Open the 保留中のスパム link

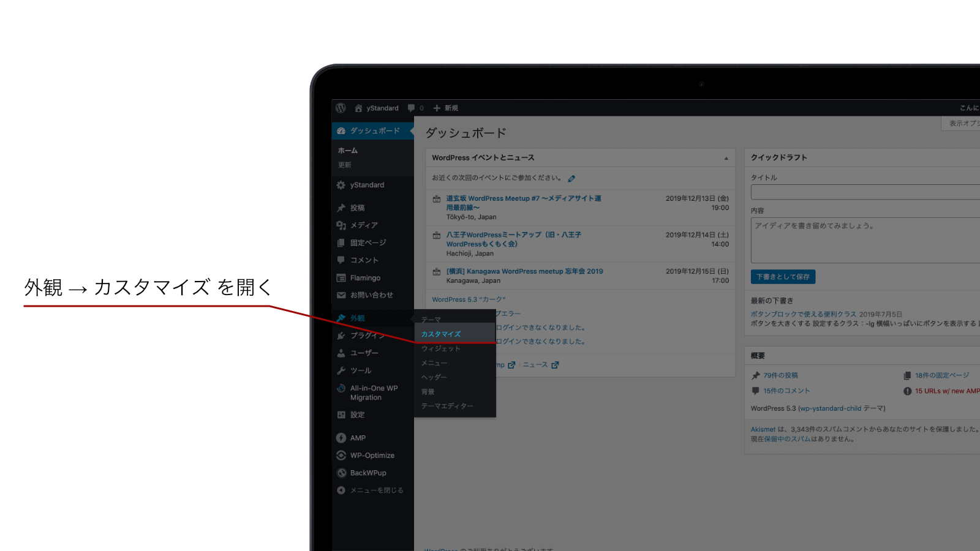(x=787, y=439)
